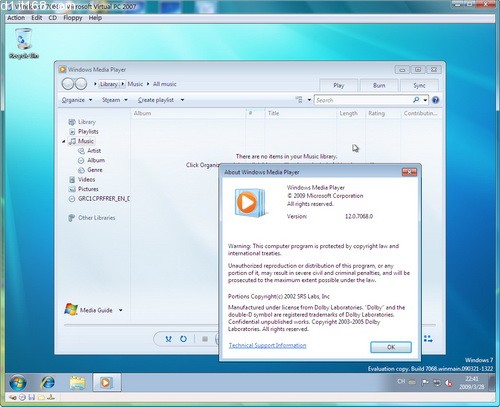Open the Organize dropdown menu
The width and height of the screenshot is (500, 407).
(x=77, y=100)
